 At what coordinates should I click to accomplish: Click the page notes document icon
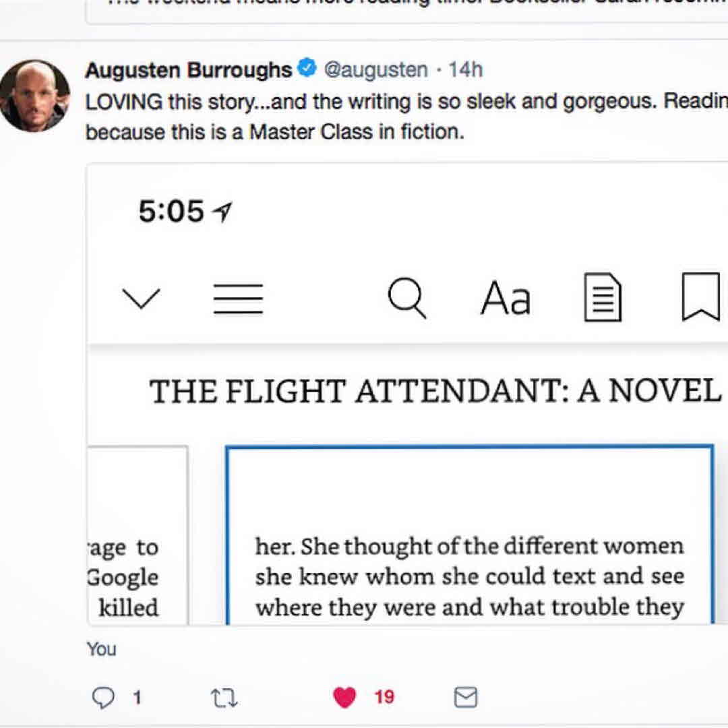coord(602,297)
